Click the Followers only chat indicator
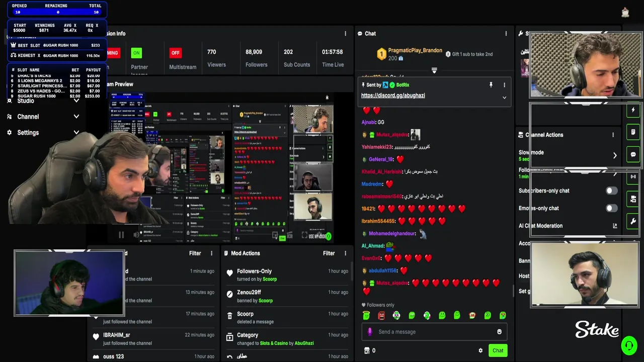This screenshot has height=362, width=644. click(x=378, y=305)
